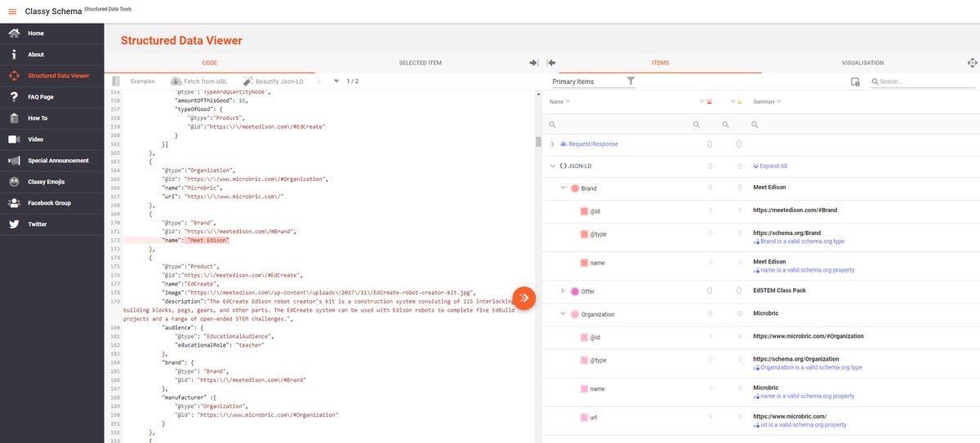Click the filter funnel icon next to Primary Items
The image size is (980, 443).
pyautogui.click(x=630, y=81)
